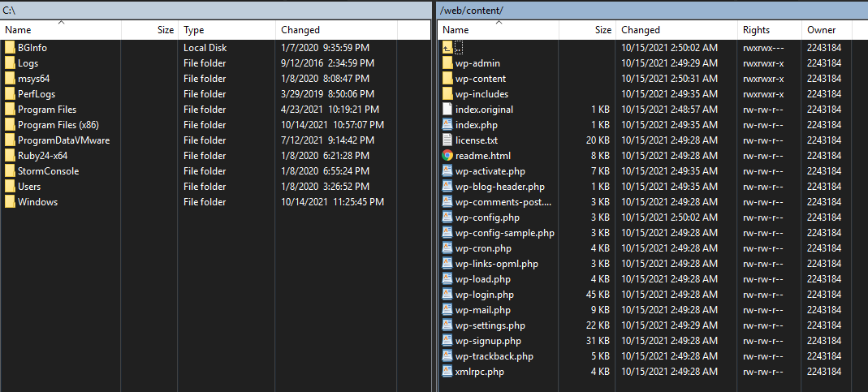Select the Program Files folder name

pos(47,110)
